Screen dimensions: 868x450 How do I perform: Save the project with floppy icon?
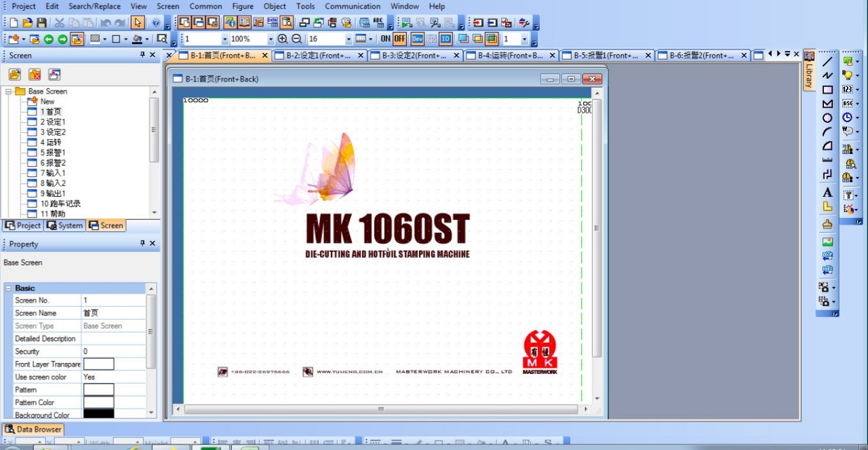(41, 22)
